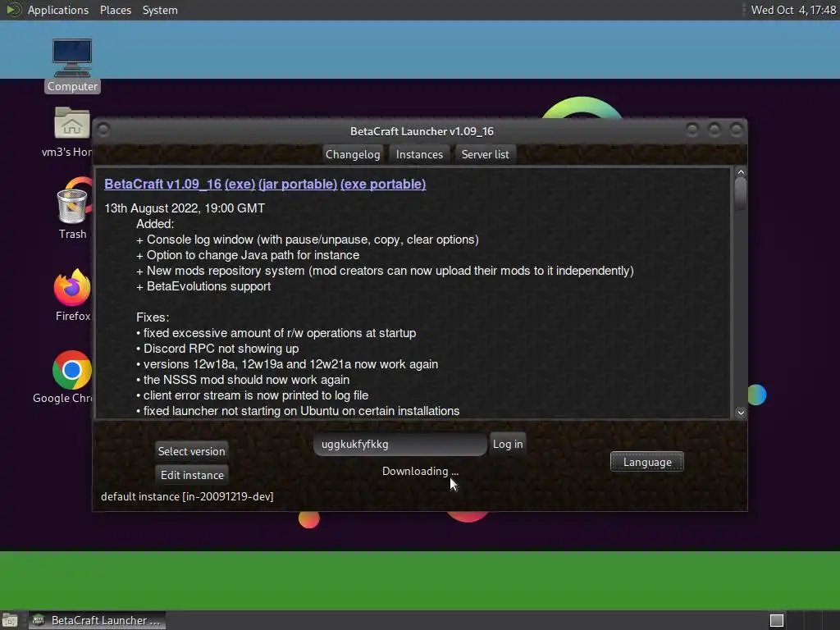Open the (exe) download link

(x=240, y=185)
